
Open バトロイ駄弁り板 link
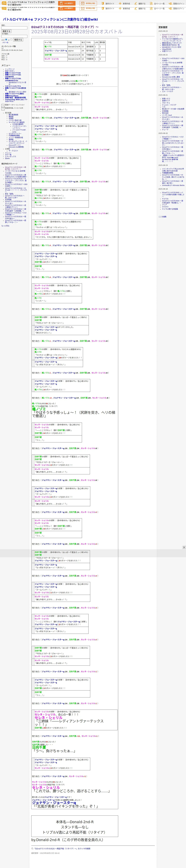[15, 120]
